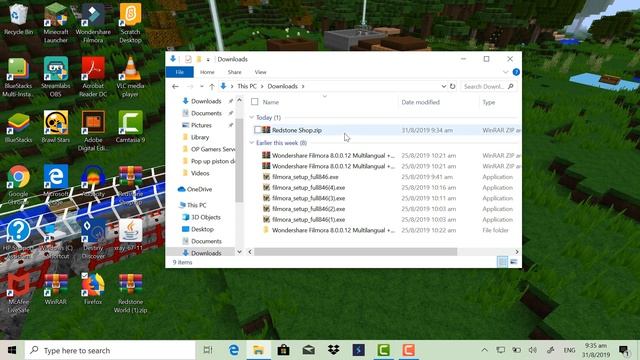Open Pictures in Quick access
The image size is (640, 360).
[x=201, y=125]
